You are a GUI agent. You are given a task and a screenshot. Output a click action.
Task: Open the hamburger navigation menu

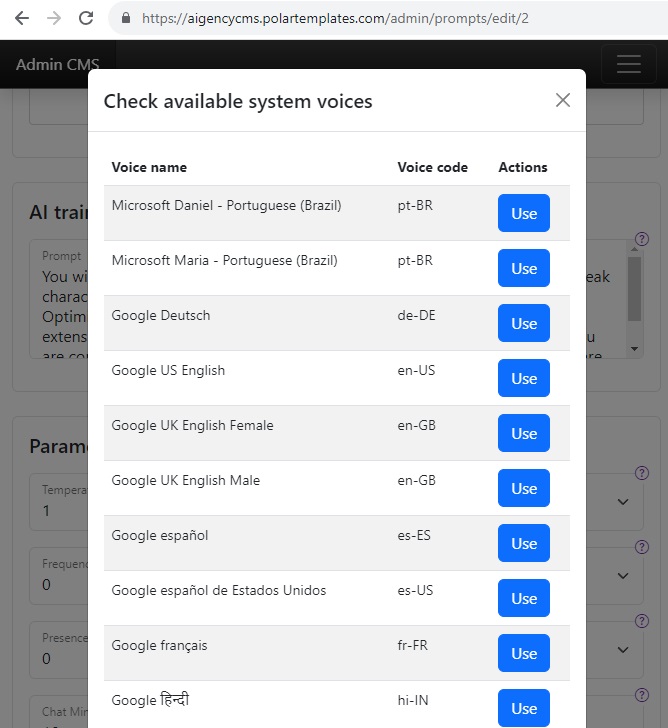[x=628, y=65]
